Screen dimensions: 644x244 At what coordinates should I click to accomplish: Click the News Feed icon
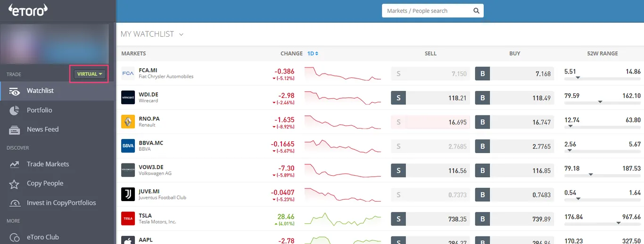[x=14, y=130]
